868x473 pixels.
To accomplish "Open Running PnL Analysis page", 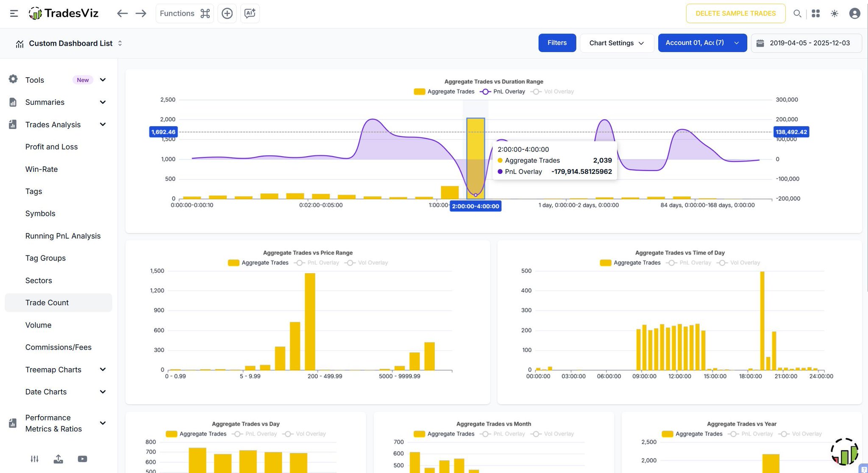I will click(63, 236).
